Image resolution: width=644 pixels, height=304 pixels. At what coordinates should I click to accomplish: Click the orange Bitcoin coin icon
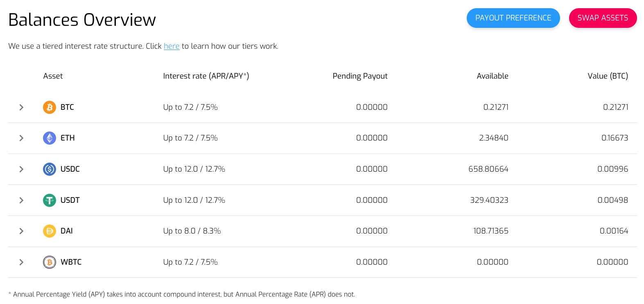click(x=50, y=107)
